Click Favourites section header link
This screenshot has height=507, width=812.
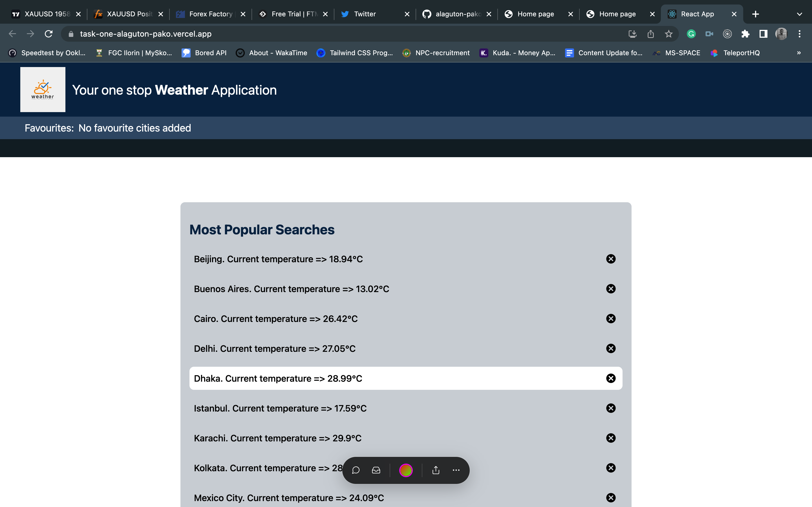click(49, 127)
